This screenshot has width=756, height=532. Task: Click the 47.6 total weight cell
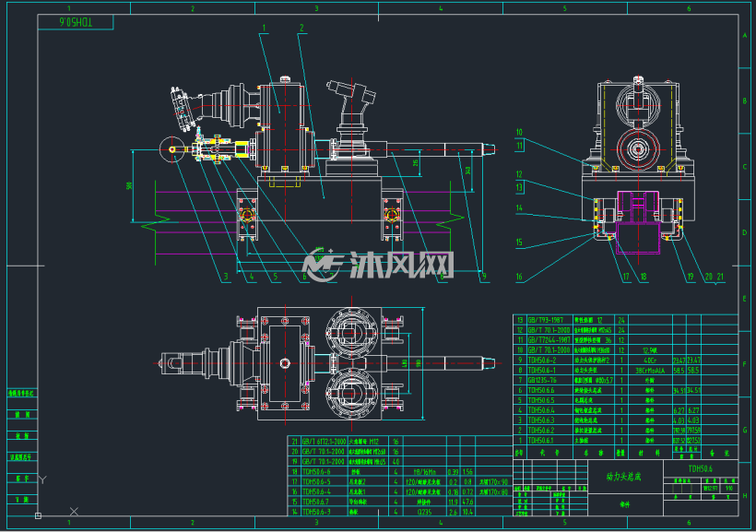click(x=467, y=502)
